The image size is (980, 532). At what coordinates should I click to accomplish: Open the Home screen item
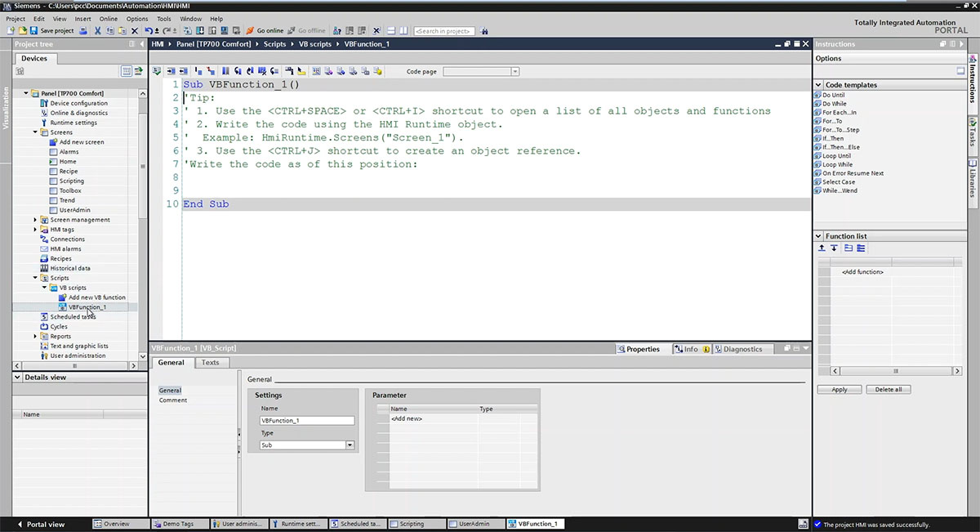click(63, 162)
